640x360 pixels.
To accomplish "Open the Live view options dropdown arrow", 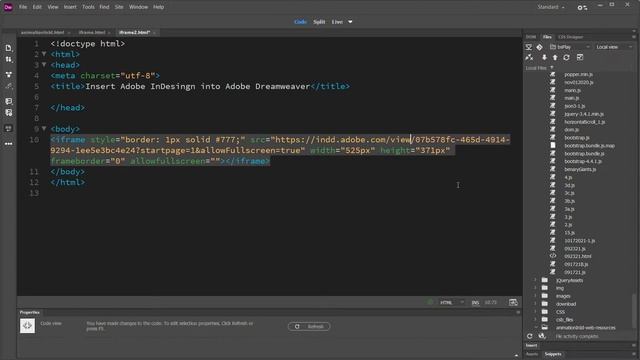I will coord(350,22).
